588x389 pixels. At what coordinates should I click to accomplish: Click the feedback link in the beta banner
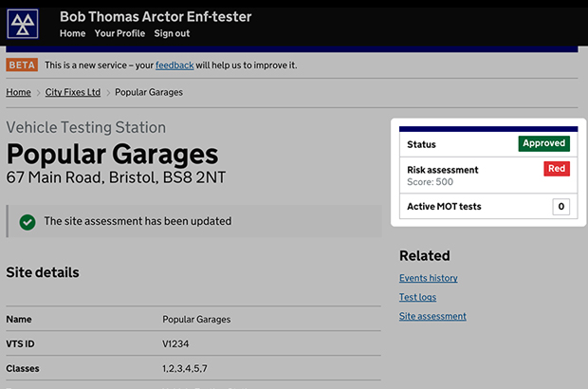[x=175, y=65]
